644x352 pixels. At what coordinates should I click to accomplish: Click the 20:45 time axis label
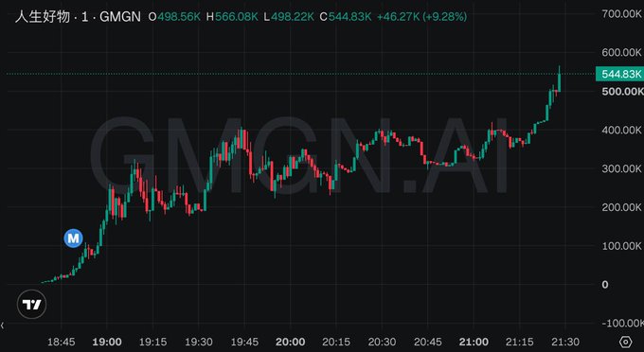point(427,342)
